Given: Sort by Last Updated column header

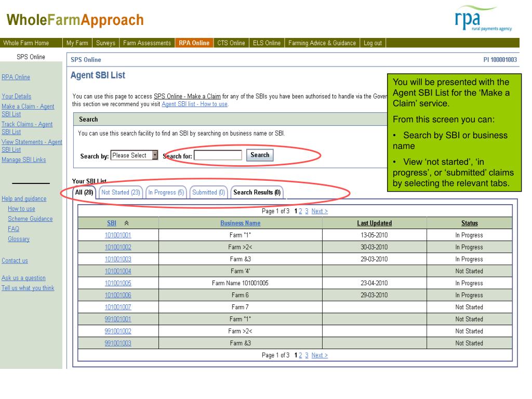Looking at the screenshot, I should (374, 223).
